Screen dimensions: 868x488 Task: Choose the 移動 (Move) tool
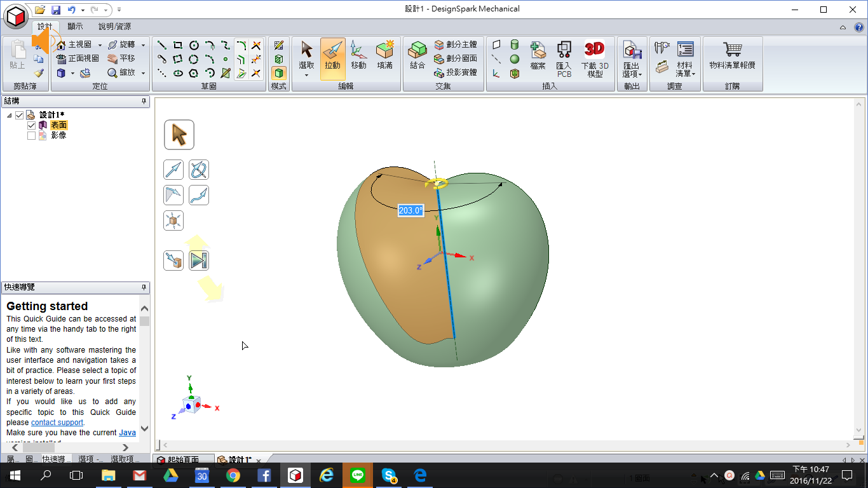[358, 55]
